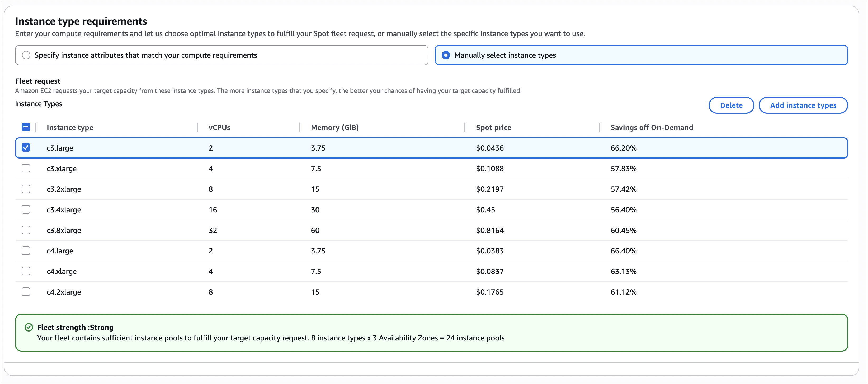
Task: Mark the c4.xlarge checkbox
Action: (26, 271)
